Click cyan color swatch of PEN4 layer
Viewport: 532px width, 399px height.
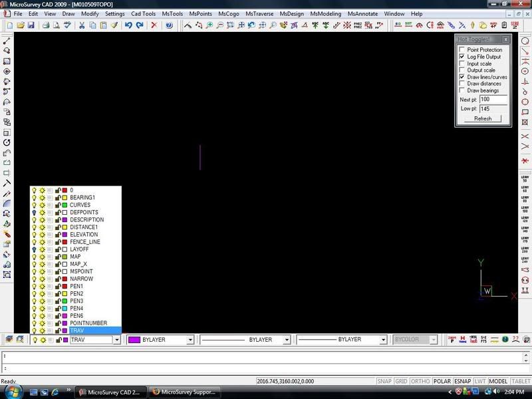click(65, 309)
